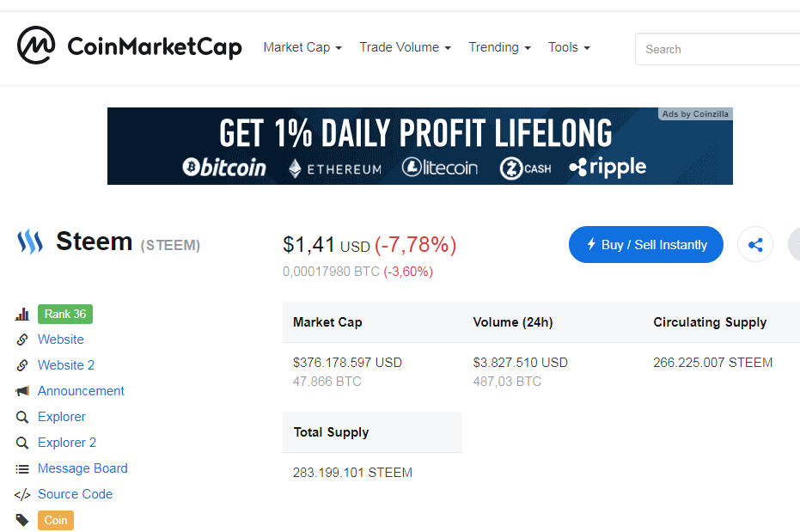Click the Explorer magnifier icon
Viewport: 800px width, 532px height.
[x=22, y=417]
